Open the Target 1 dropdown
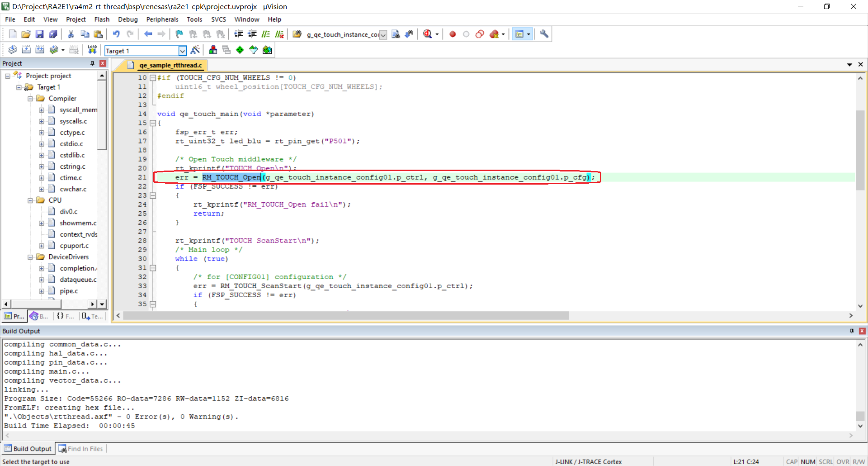The image size is (868, 466). (x=182, y=51)
